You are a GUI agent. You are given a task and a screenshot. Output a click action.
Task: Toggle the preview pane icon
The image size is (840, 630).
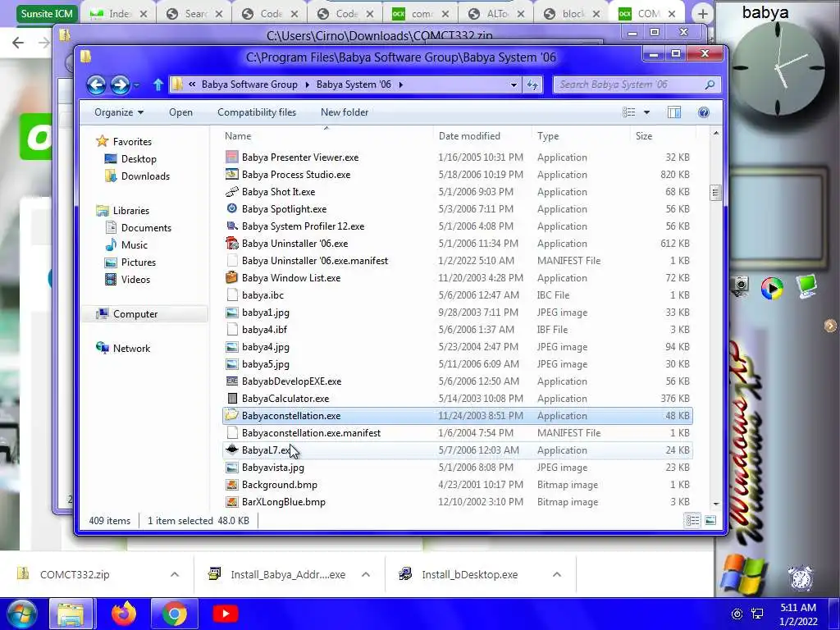tap(674, 112)
